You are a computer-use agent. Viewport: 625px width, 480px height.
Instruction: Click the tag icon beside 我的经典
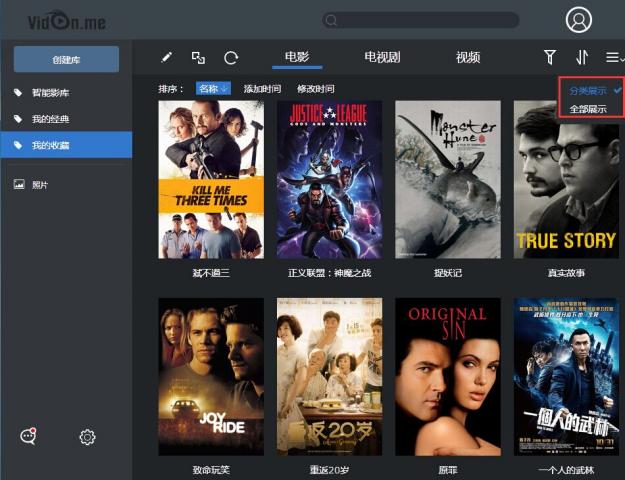tap(18, 119)
